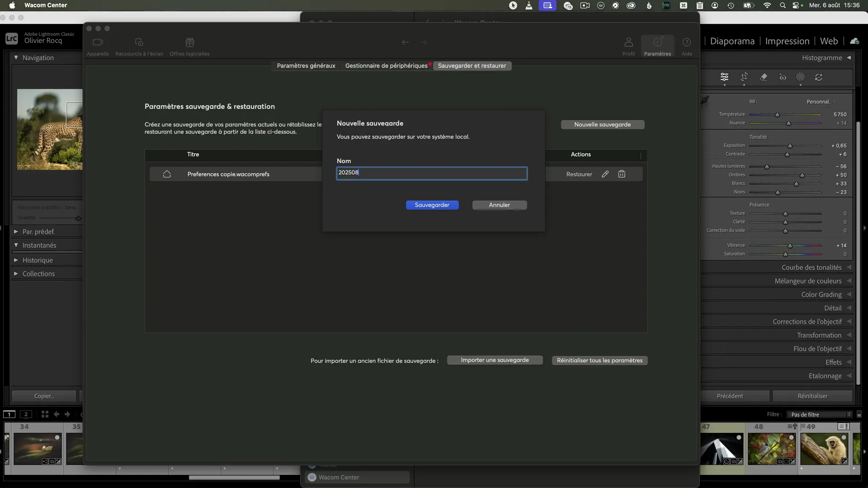Select the Masking tool in Lightroom
Screen dimensions: 868x488
pyautogui.click(x=800, y=77)
